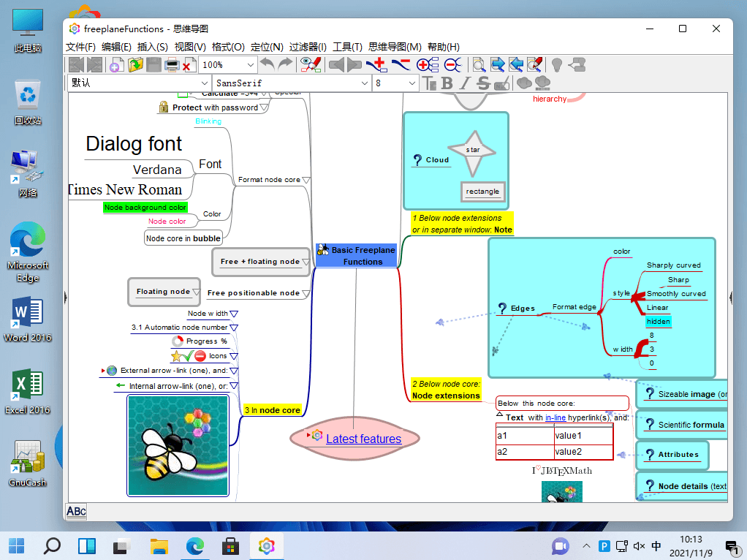The height and width of the screenshot is (560, 747).
Task: Select the Basic Freeplane Functions root node
Action: (357, 255)
